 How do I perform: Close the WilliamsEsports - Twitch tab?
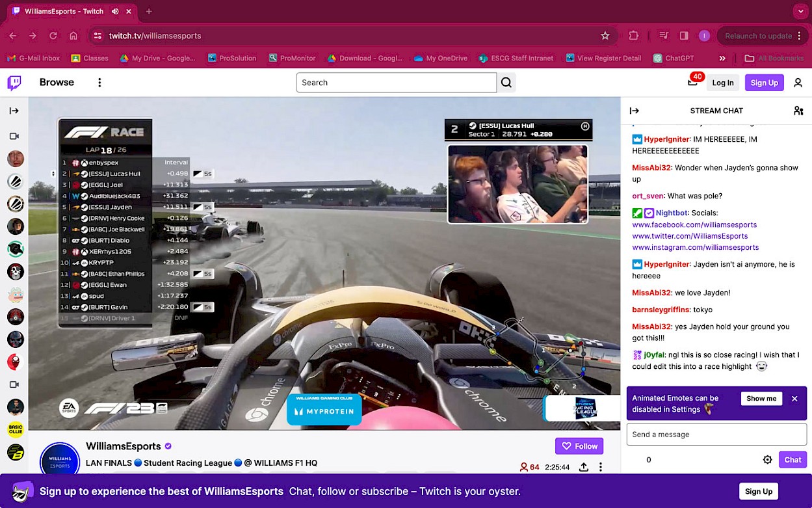pos(129,12)
